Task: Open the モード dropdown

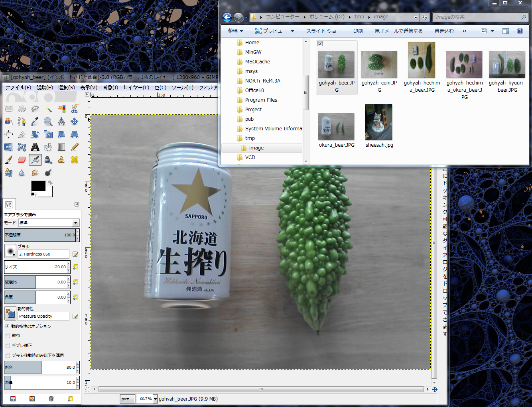Action: coord(75,222)
